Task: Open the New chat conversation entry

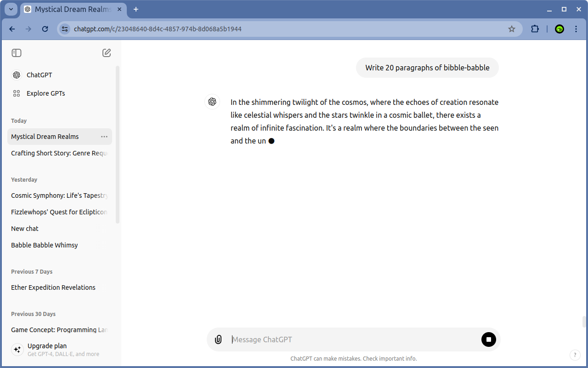Action: [60, 229]
